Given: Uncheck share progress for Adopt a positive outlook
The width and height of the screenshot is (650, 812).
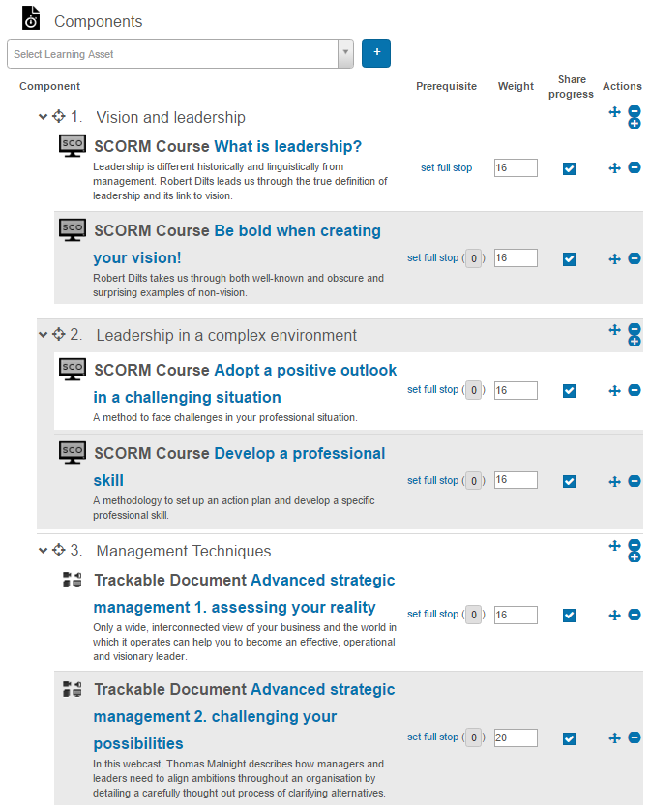Looking at the screenshot, I should pos(570,390).
